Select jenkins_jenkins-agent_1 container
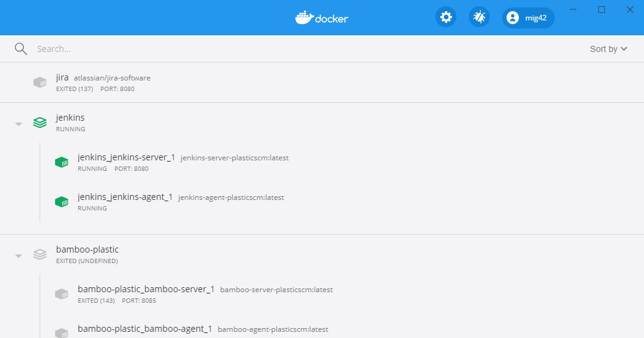 coord(125,197)
